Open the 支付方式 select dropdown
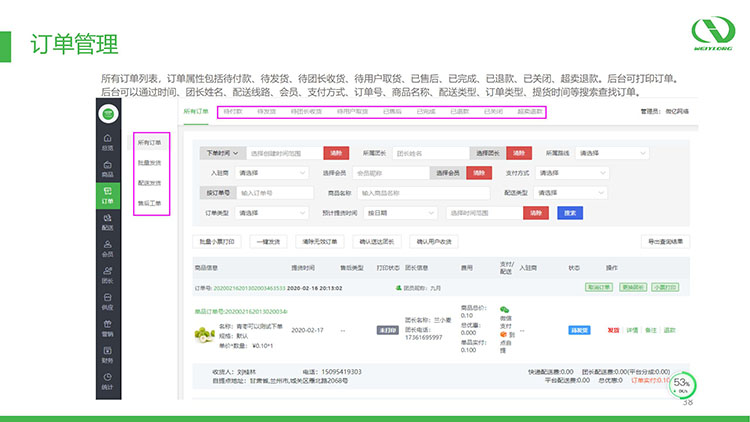 pyautogui.click(x=572, y=173)
